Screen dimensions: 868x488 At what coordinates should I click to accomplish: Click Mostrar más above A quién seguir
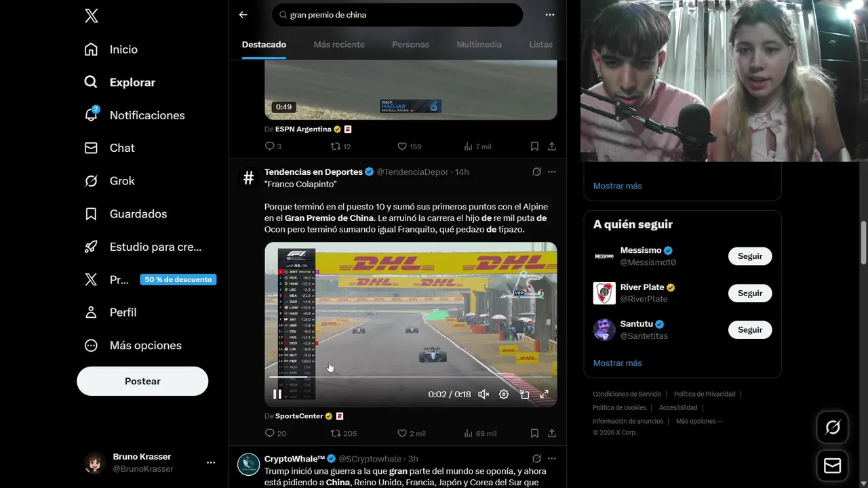(618, 186)
